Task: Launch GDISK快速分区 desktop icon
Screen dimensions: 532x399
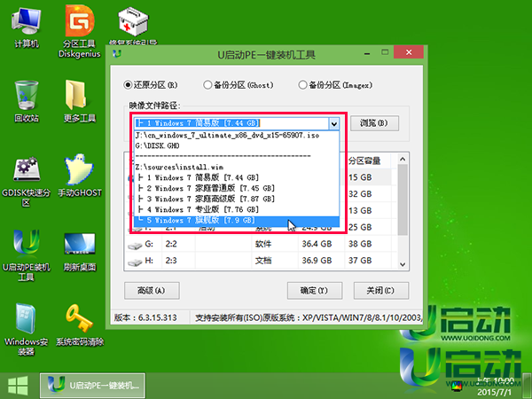Action: tap(26, 181)
